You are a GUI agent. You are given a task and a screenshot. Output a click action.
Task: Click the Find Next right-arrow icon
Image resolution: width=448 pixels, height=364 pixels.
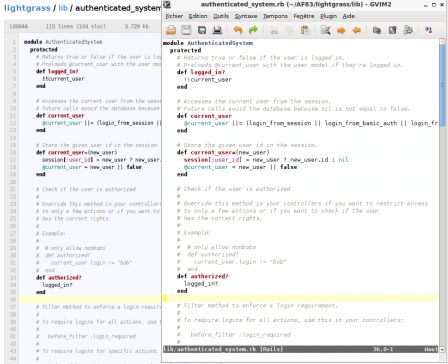click(x=341, y=30)
